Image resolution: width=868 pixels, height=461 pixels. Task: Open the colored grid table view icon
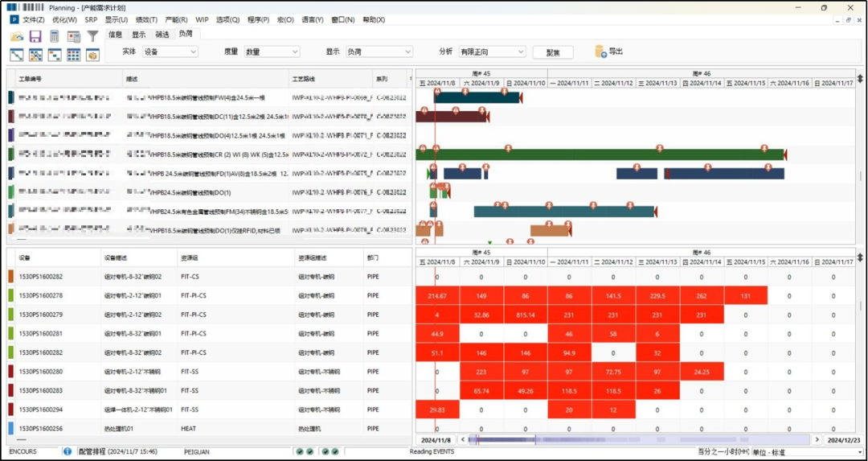[x=74, y=55]
